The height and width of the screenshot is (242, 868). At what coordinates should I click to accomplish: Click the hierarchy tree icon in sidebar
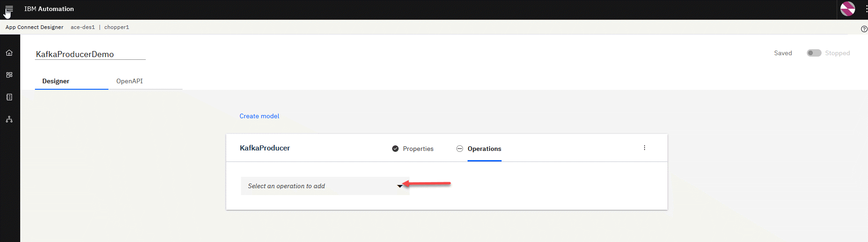[9, 119]
